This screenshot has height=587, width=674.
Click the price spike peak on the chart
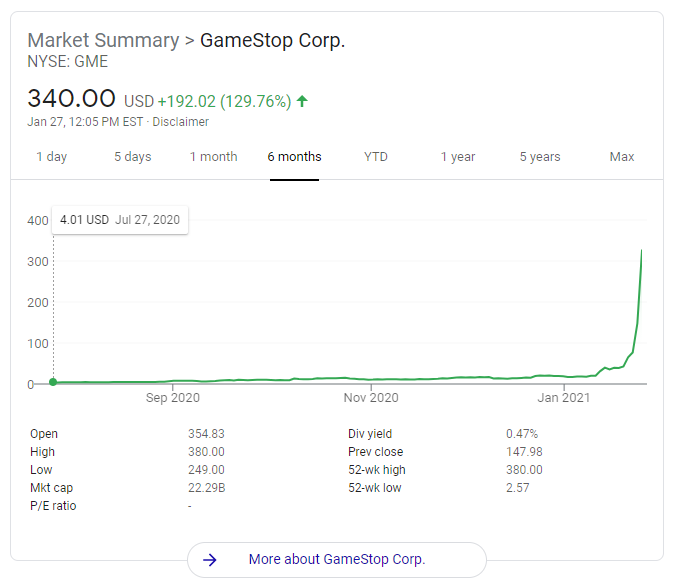[641, 252]
